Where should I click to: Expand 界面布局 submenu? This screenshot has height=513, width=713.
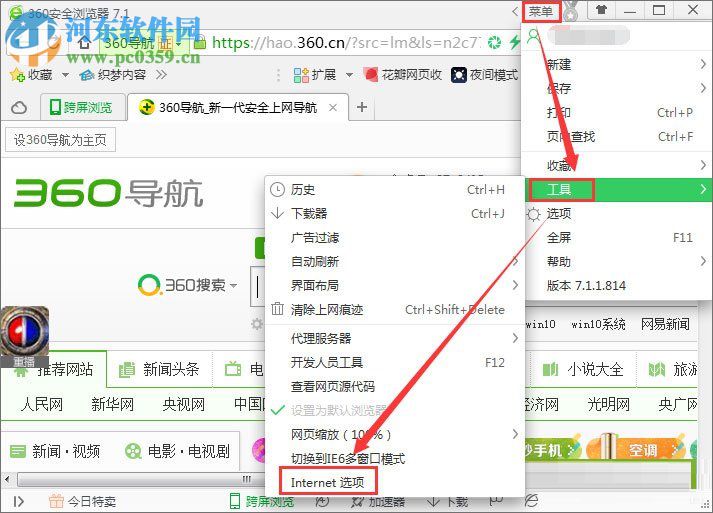point(393,286)
